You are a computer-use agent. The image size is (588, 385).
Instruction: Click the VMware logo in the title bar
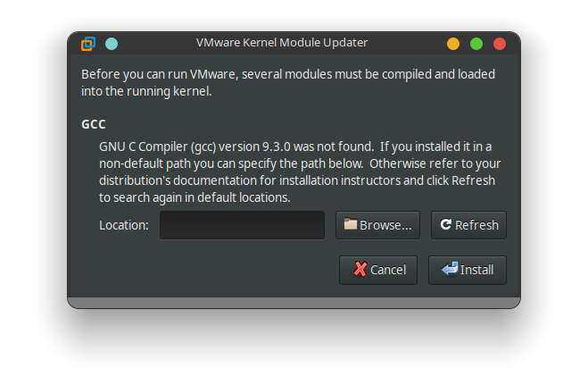tap(88, 43)
